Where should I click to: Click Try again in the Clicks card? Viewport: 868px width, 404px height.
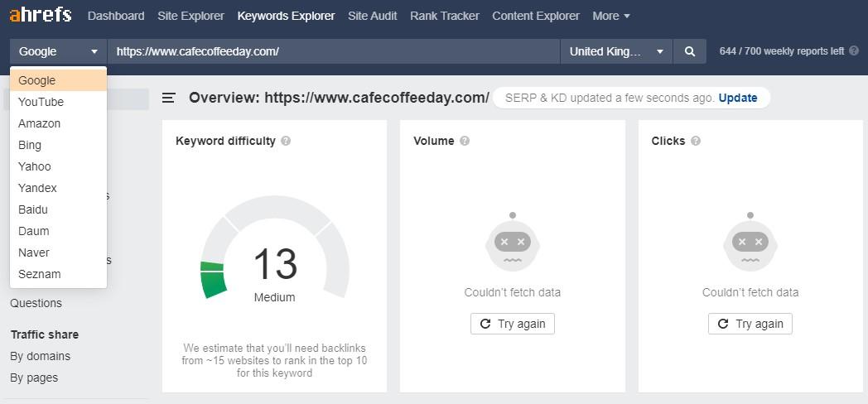(750, 324)
